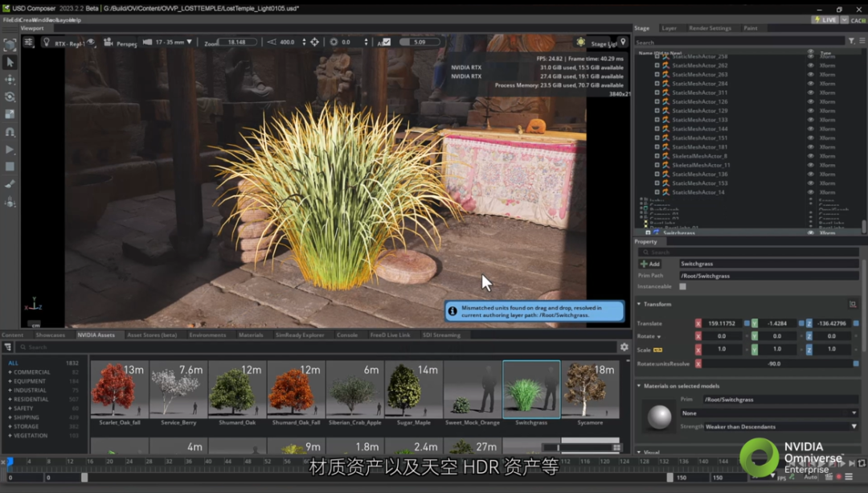Click the location pin icon in viewport
868x493 pixels.
point(623,42)
